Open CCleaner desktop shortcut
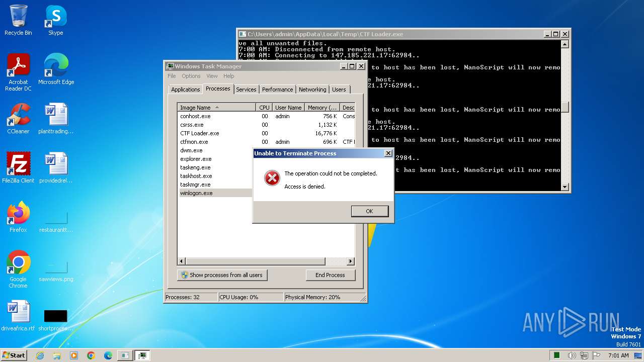Image resolution: width=644 pixels, height=362 pixels. [18, 118]
